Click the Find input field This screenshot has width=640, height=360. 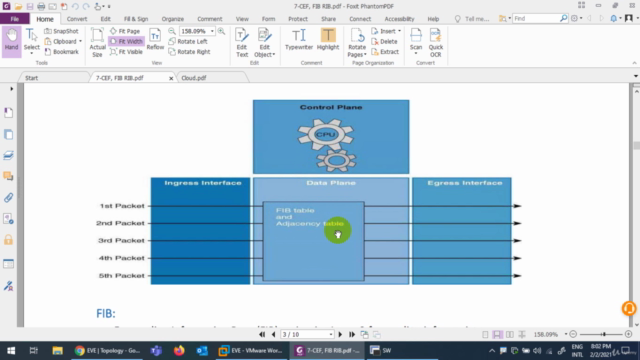536,18
